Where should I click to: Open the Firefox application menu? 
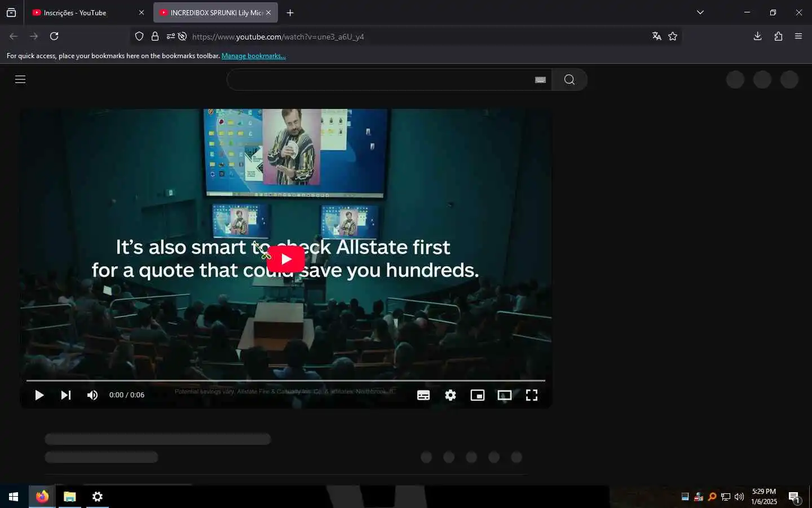pyautogui.click(x=798, y=36)
